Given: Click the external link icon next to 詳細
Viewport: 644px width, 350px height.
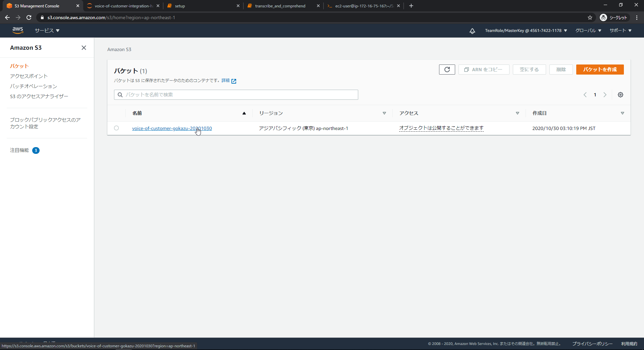Looking at the screenshot, I should [234, 81].
